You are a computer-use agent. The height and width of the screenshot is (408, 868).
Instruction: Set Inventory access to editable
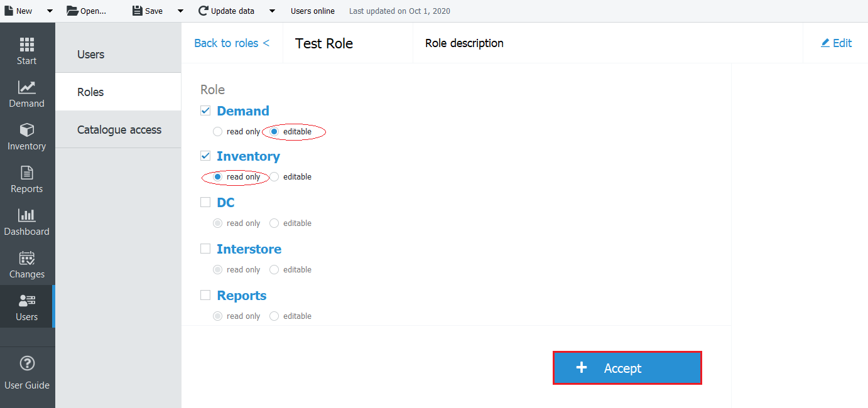pos(274,177)
